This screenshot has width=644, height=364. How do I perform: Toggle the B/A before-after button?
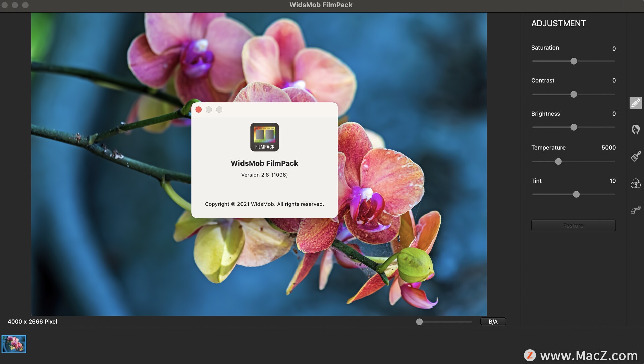[x=493, y=322]
